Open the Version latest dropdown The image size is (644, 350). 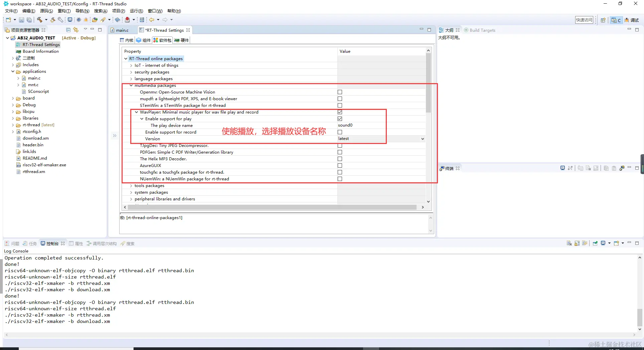[423, 139]
